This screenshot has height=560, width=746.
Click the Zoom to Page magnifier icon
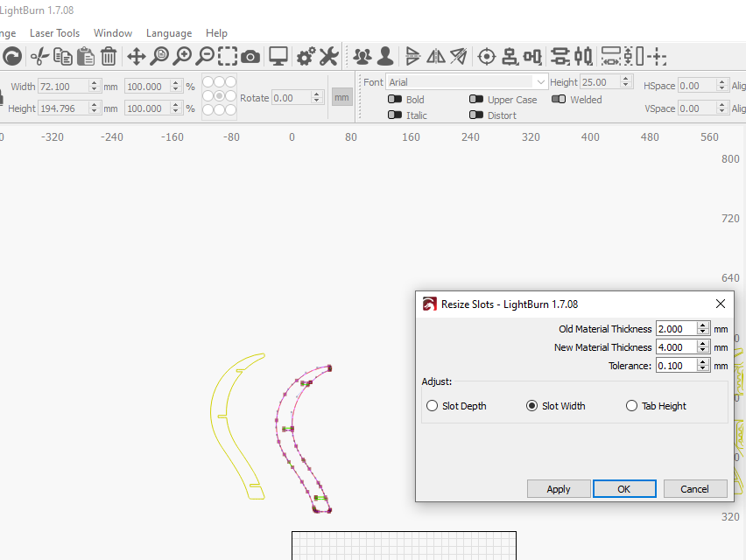[159, 57]
